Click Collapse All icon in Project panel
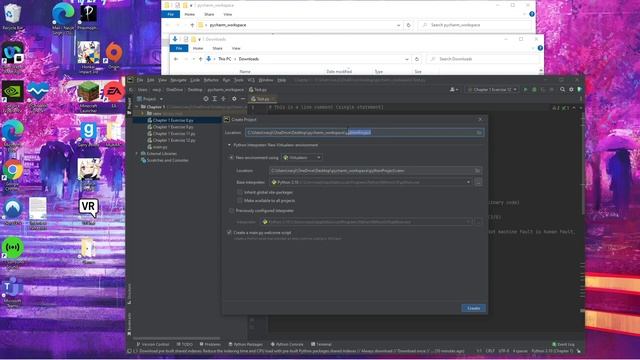The height and width of the screenshot is (360, 640). [x=224, y=99]
